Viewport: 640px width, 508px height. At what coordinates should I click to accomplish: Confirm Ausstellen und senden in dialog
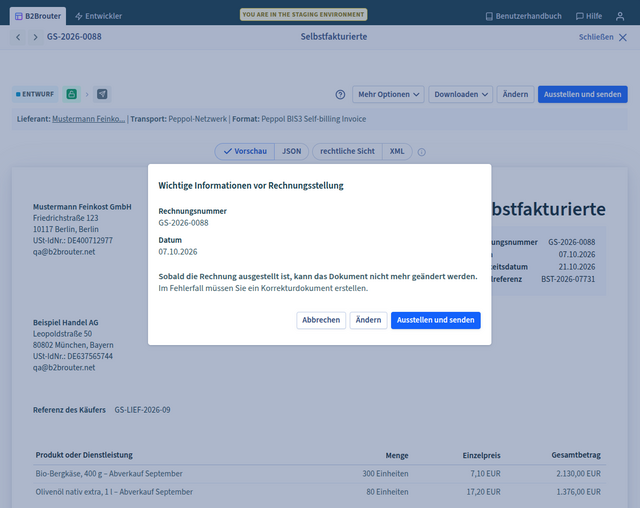coord(436,320)
